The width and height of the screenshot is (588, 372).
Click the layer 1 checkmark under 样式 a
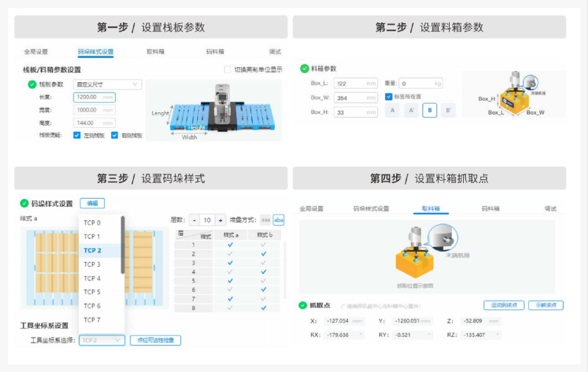click(230, 245)
